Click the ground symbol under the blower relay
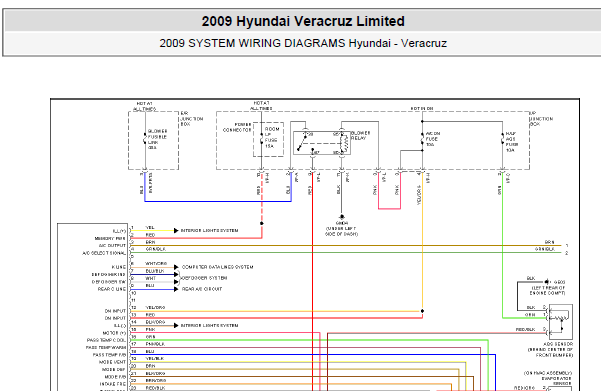Viewport: 601px width, 391px height. [342, 217]
